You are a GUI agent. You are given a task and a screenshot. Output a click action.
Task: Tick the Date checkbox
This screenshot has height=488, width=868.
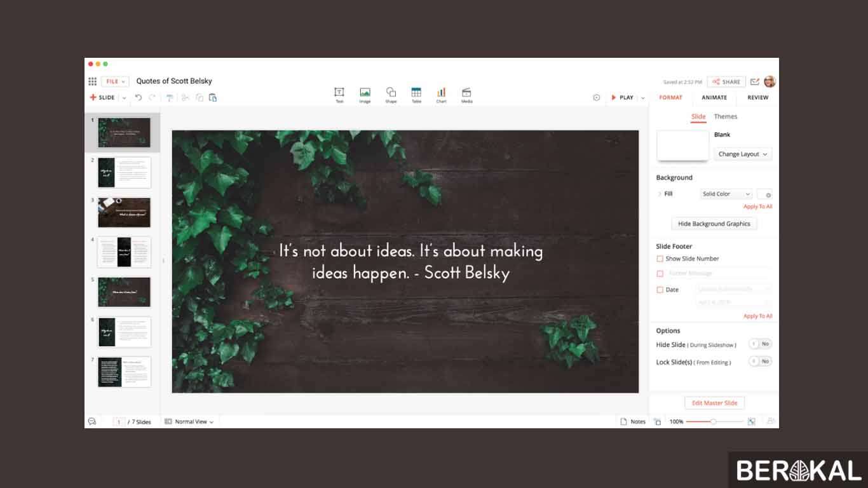[x=660, y=290]
